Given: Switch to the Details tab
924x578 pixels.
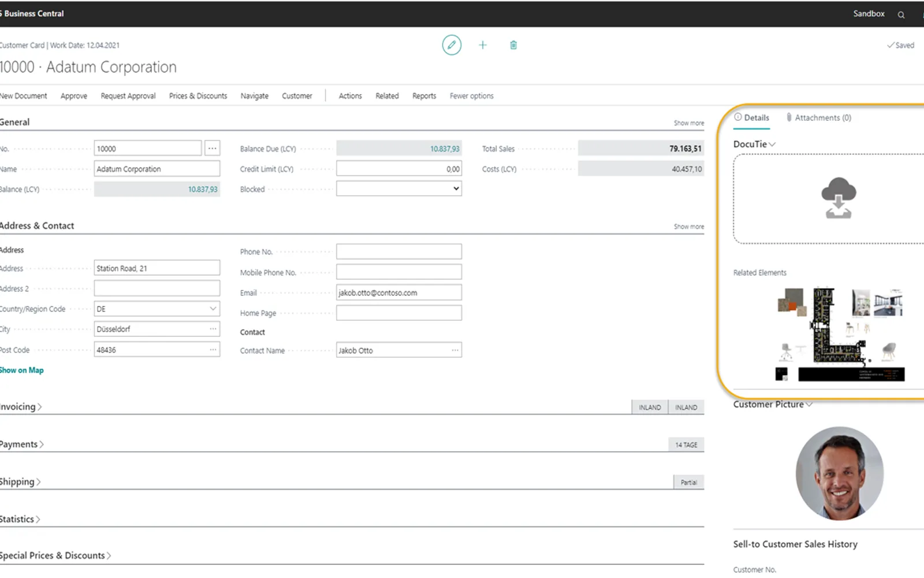Looking at the screenshot, I should pyautogui.click(x=751, y=117).
